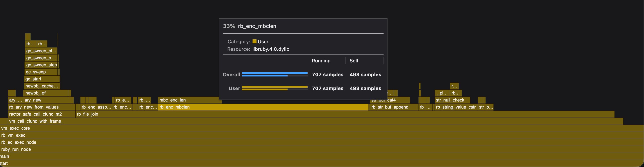Select the rb_enc_mbclen flame bar

[263, 107]
